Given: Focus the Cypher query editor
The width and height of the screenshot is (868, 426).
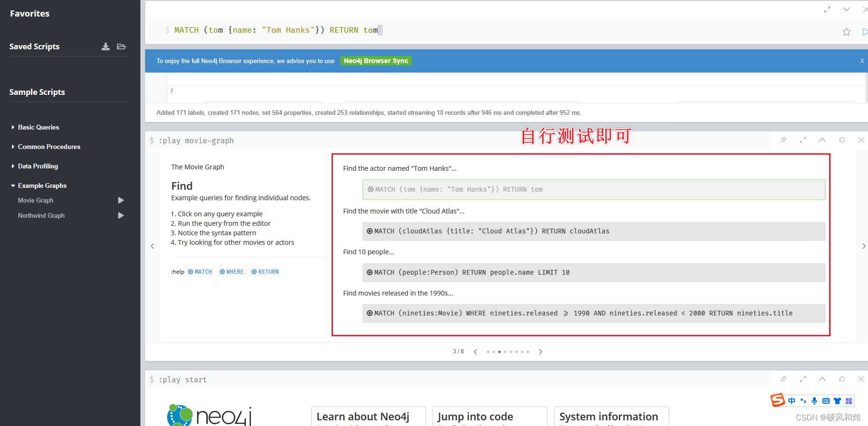Looking at the screenshot, I should click(493, 30).
